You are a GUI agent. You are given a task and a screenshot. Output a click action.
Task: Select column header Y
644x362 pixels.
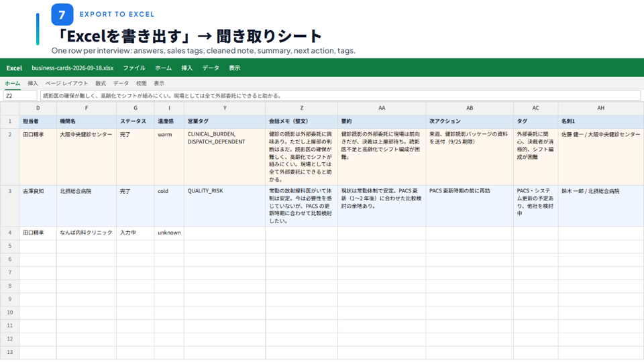pos(225,109)
